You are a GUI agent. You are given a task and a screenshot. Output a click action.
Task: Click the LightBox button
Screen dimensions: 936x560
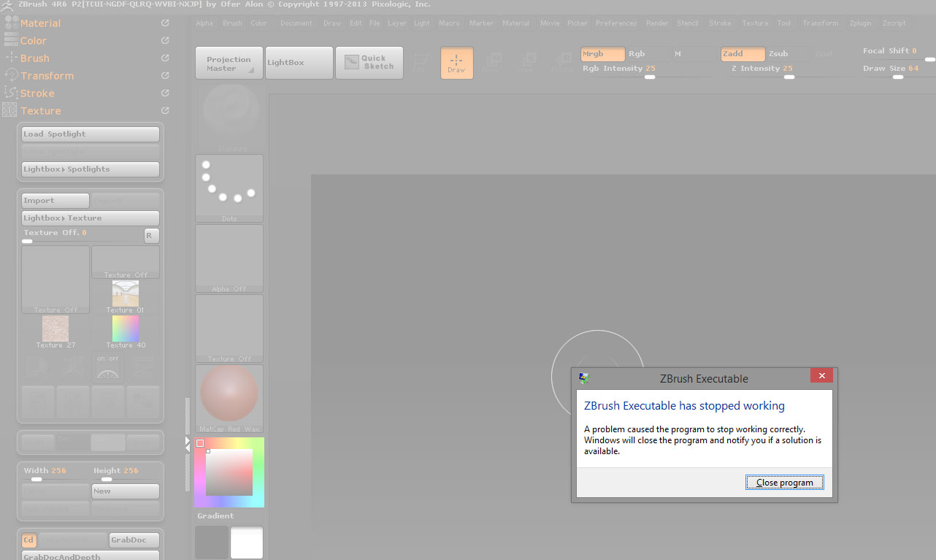[299, 63]
